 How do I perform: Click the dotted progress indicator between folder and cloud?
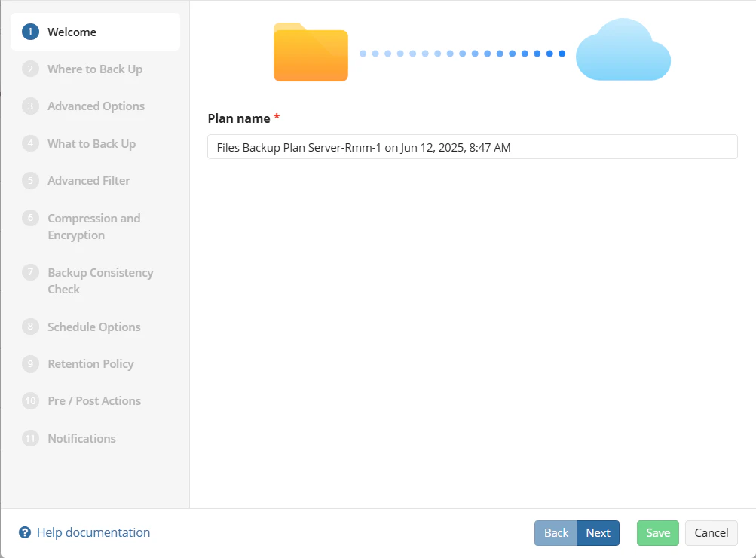463,53
